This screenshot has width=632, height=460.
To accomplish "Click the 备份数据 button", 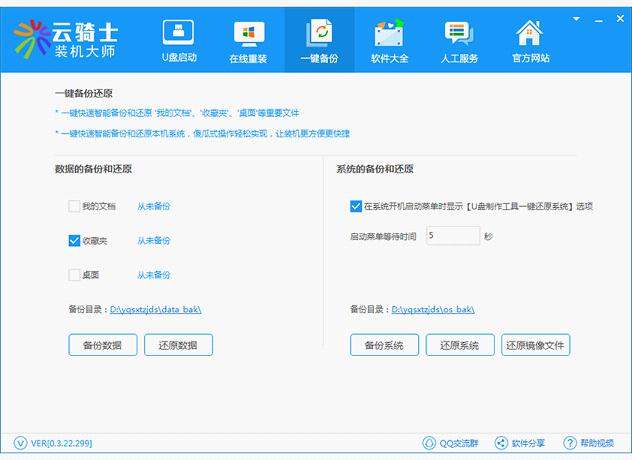I will click(x=102, y=345).
